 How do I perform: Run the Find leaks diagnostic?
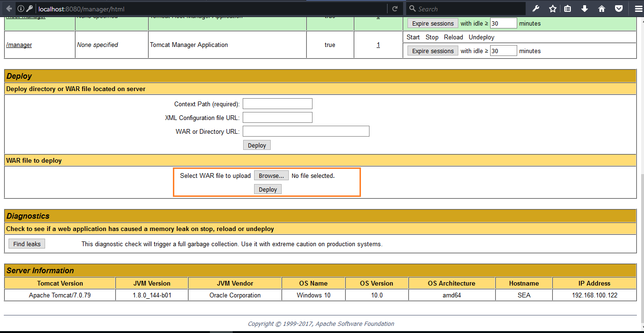[x=27, y=244]
